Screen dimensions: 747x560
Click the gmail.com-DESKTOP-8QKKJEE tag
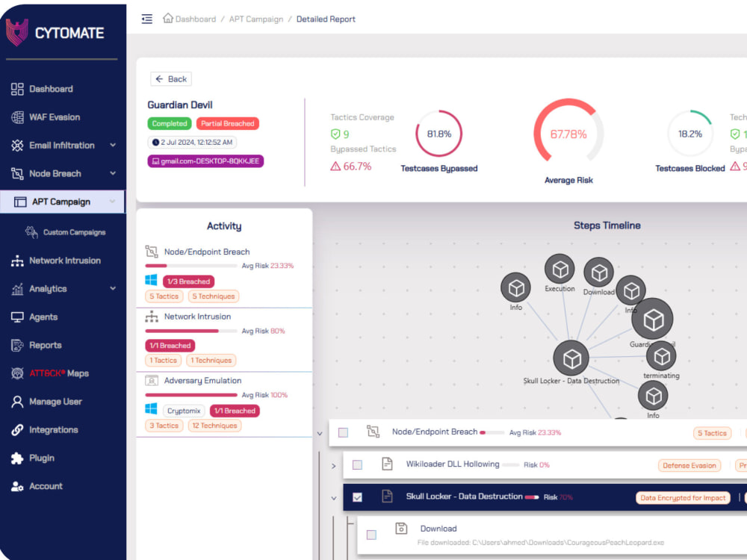point(205,161)
